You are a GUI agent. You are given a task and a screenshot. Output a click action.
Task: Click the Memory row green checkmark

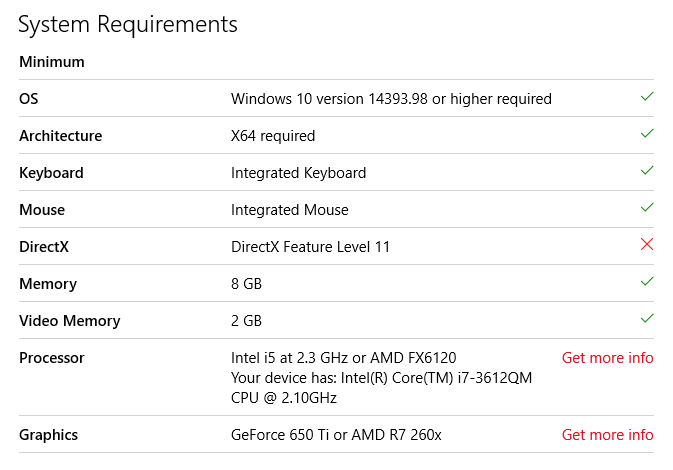coord(647,282)
